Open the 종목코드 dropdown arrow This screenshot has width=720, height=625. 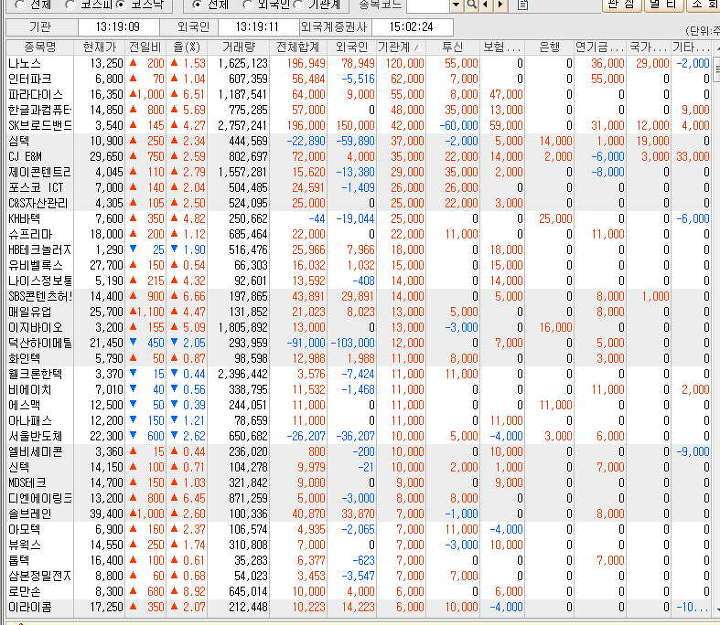456,5
